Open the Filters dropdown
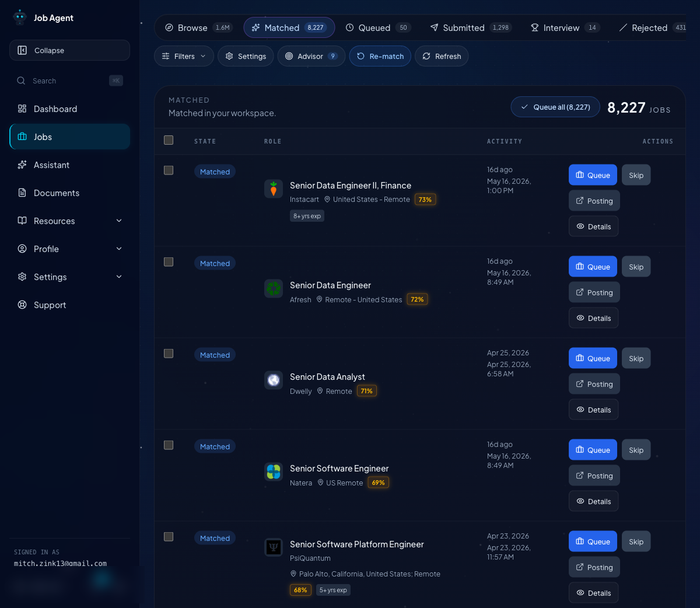 pos(184,56)
